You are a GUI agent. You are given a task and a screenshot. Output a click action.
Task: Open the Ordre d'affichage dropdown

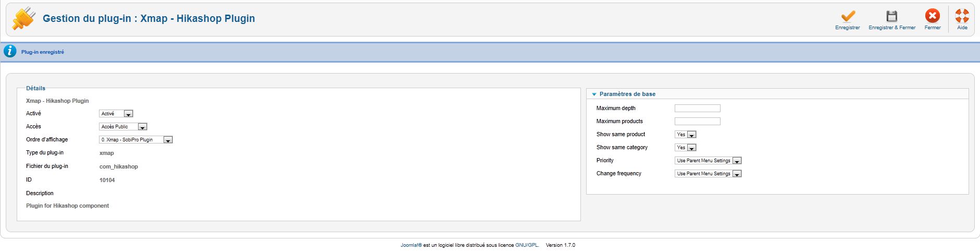[x=136, y=139]
